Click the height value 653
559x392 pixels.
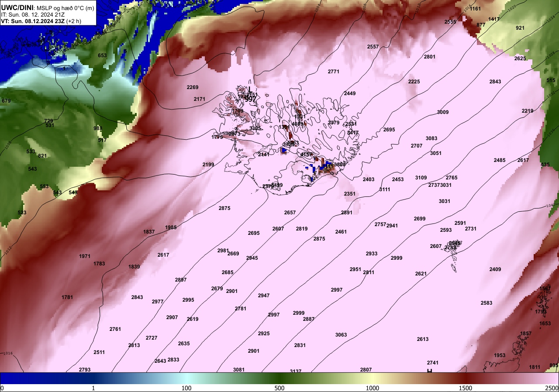102,55
